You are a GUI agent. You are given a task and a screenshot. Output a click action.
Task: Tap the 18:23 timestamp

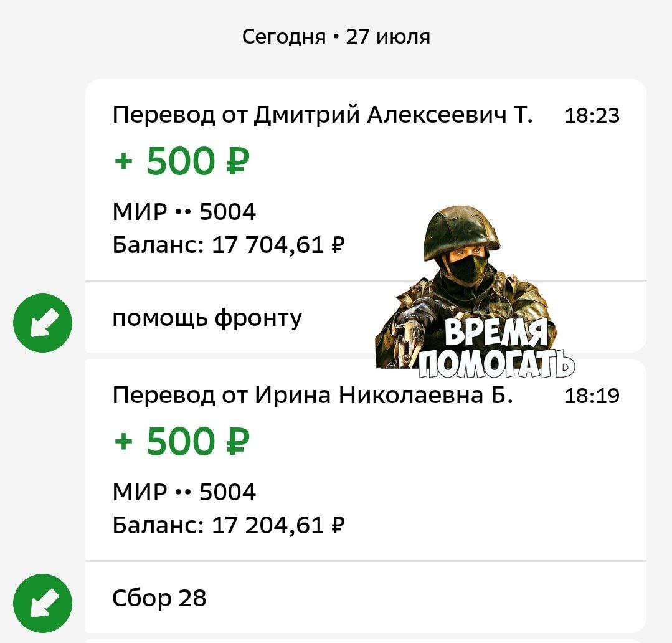point(592,116)
